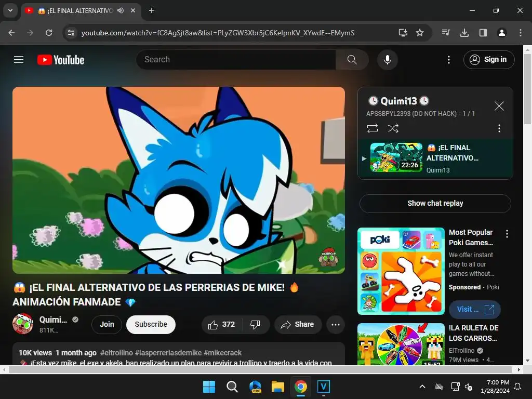Image resolution: width=532 pixels, height=399 pixels.
Task: Click ElTrollino channel name
Action: [x=461, y=351]
